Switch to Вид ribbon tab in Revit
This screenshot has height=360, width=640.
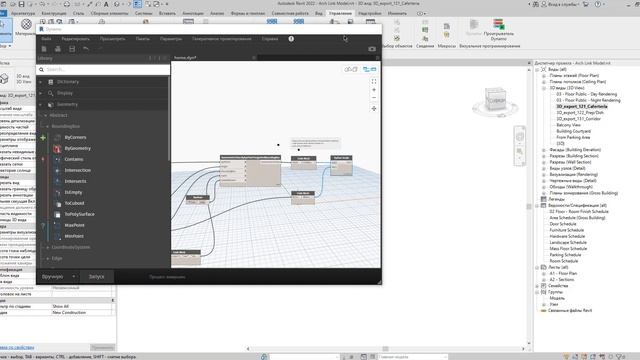click(319, 13)
